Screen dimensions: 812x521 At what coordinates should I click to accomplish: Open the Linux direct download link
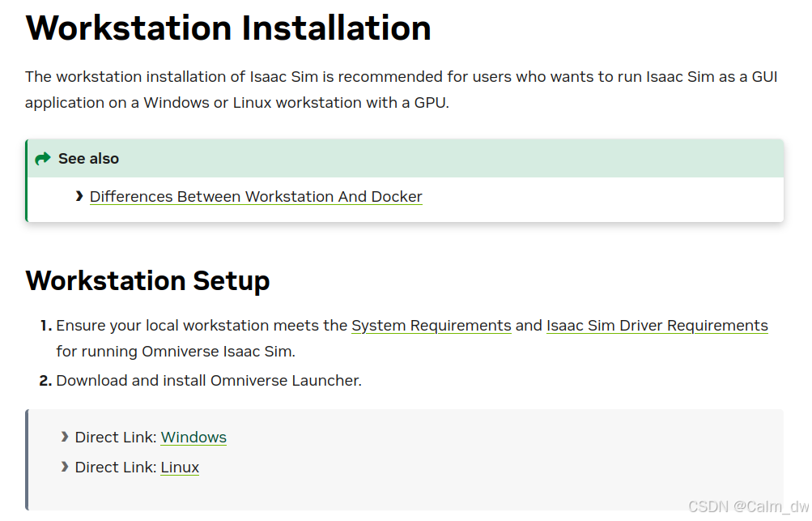(180, 468)
